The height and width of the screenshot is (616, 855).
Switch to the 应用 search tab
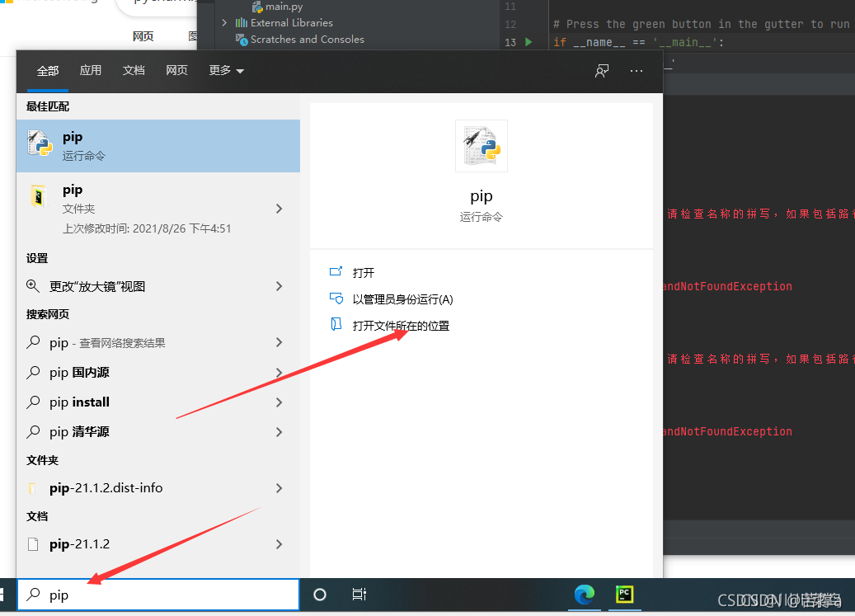click(x=90, y=70)
